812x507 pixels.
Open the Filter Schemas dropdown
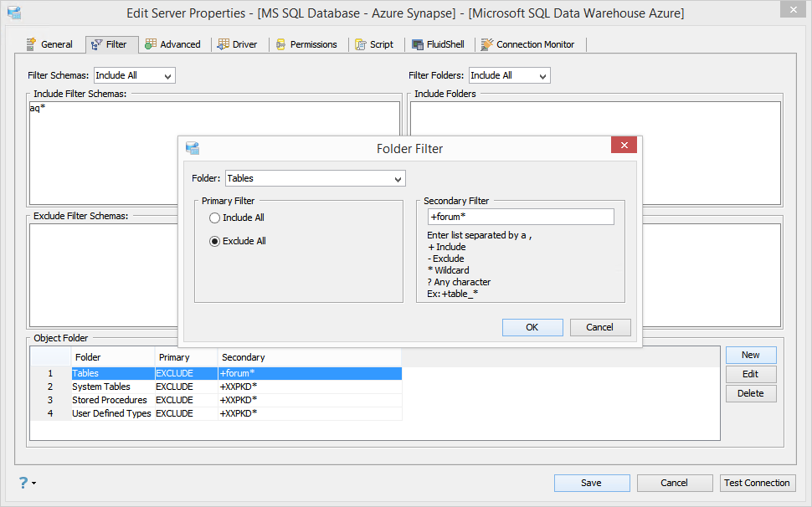pyautogui.click(x=135, y=75)
